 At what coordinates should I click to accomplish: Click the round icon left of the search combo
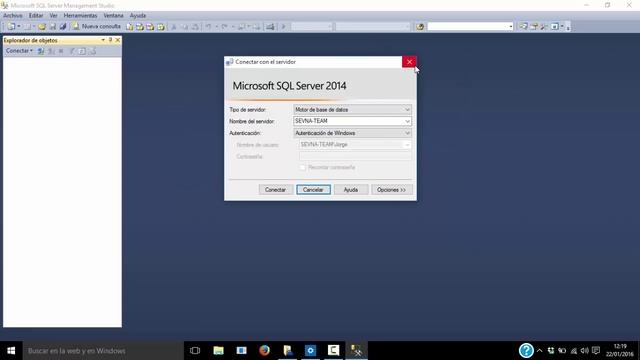tap(420, 27)
